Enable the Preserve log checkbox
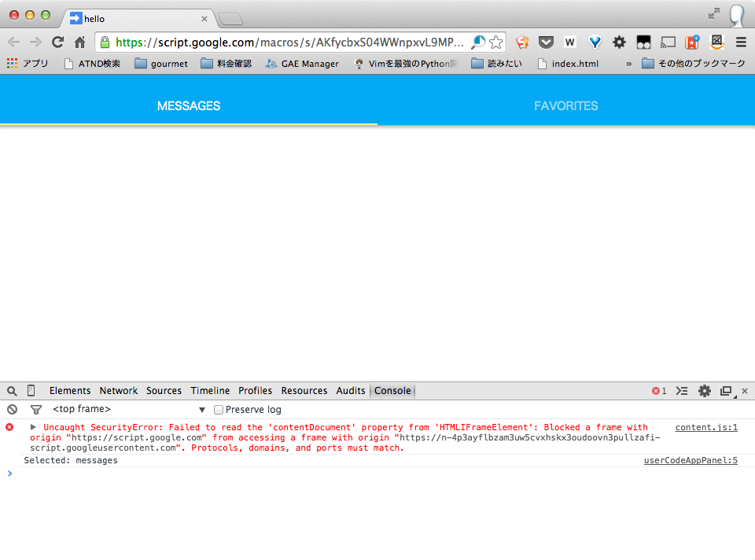 pyautogui.click(x=218, y=409)
